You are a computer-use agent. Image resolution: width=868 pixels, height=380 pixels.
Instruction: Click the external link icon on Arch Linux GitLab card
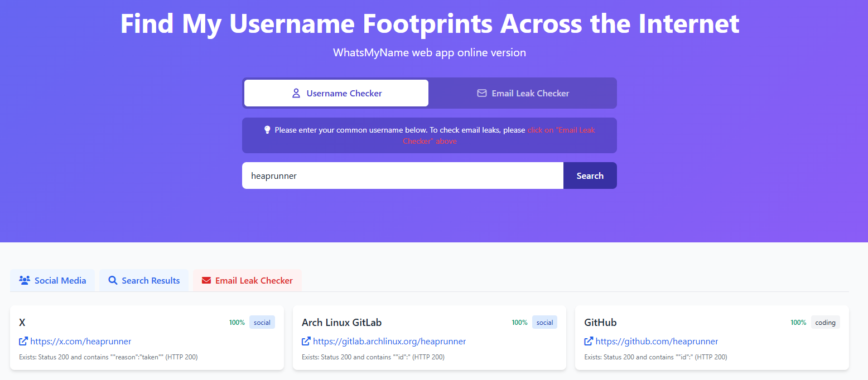pos(306,341)
